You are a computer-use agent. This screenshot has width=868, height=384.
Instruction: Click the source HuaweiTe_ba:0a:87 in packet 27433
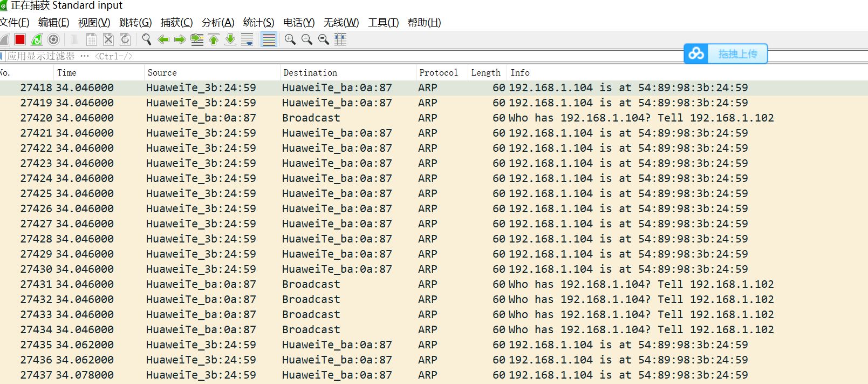(x=201, y=314)
